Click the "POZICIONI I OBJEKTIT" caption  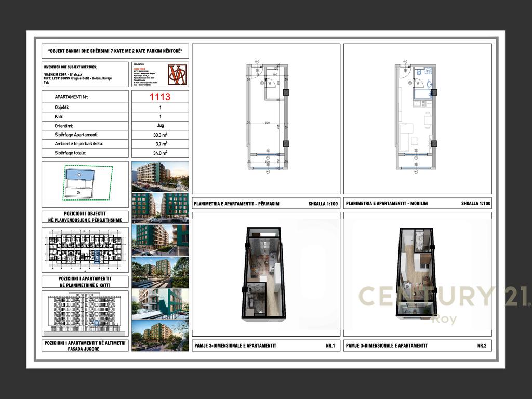85,214
